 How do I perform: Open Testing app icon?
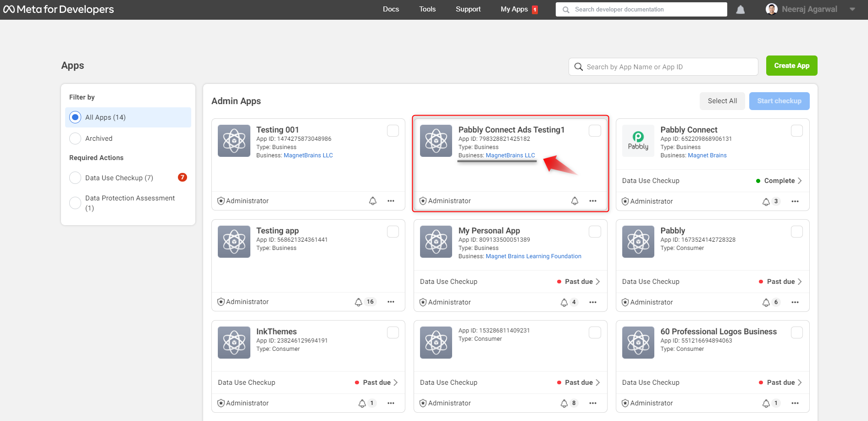pos(234,242)
